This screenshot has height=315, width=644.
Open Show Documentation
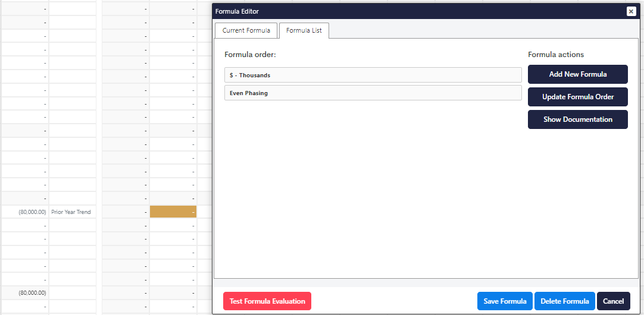[577, 119]
